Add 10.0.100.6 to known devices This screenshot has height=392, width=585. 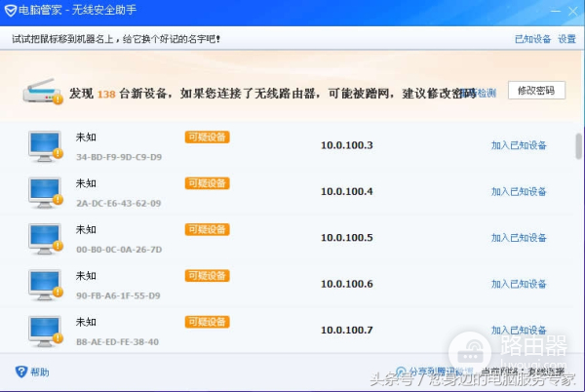click(x=519, y=284)
